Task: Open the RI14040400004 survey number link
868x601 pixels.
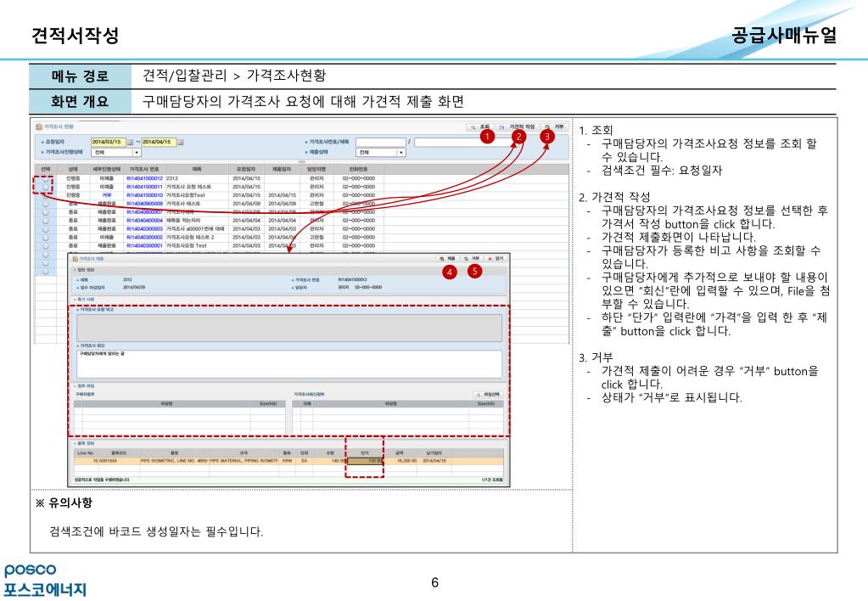Action: pyautogui.click(x=144, y=221)
